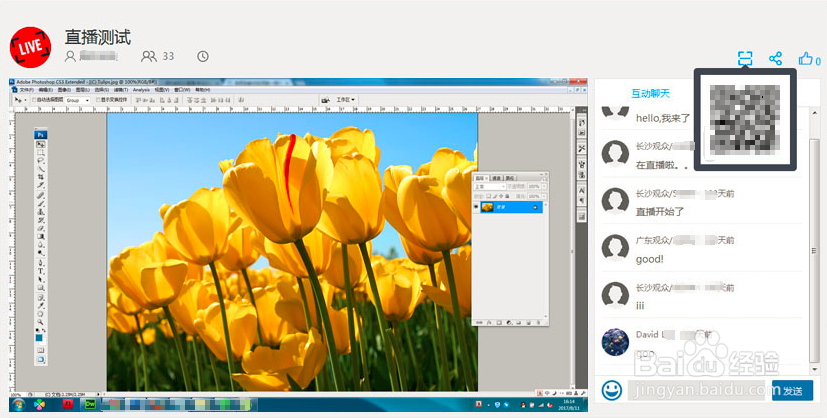Click chat message 在直播啦
This screenshot has width=827, height=418.
(x=661, y=165)
